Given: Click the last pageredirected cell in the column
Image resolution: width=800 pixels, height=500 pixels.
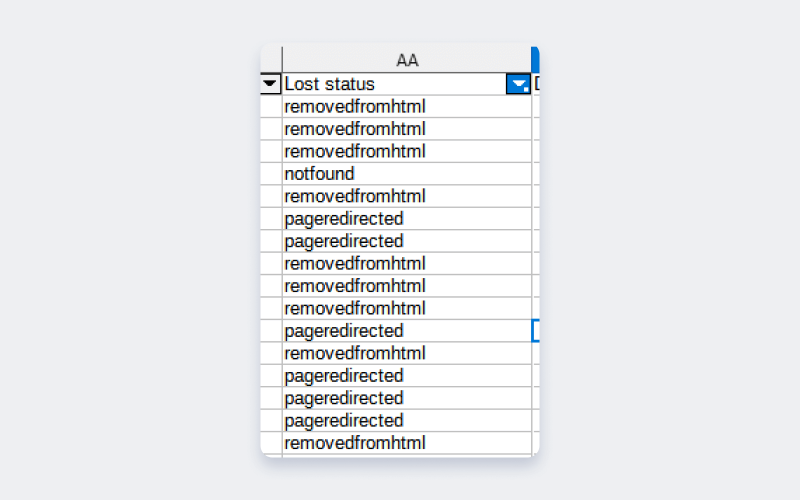Looking at the screenshot, I should point(407,420).
